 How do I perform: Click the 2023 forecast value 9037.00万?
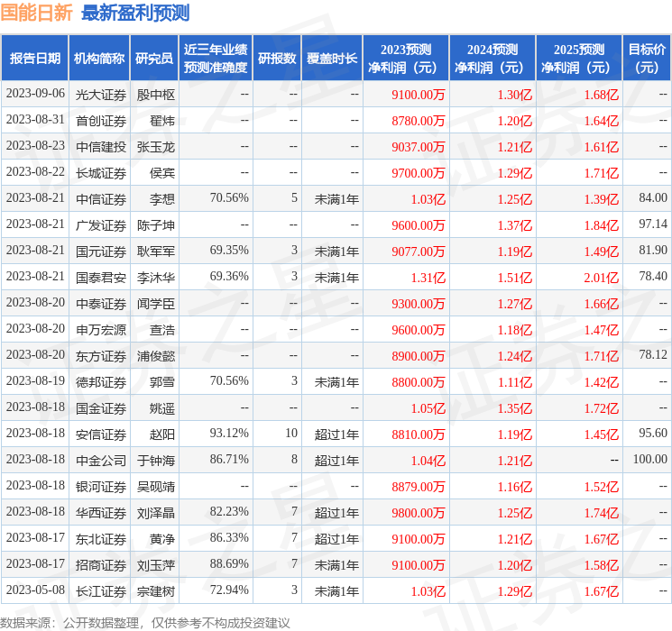click(x=419, y=147)
